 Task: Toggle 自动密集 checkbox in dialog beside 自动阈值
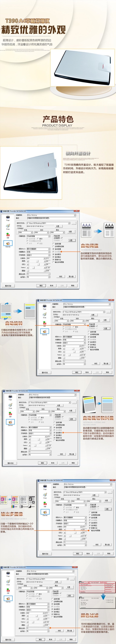(x=53, y=249)
